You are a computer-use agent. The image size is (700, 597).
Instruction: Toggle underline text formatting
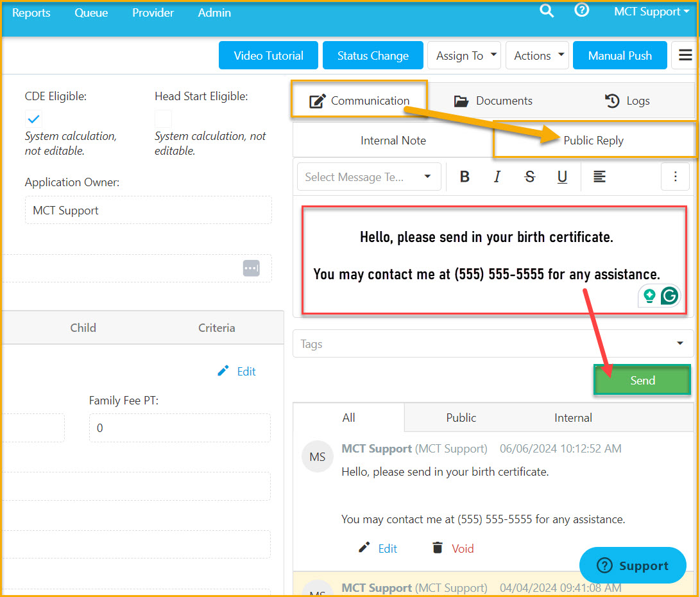(x=562, y=177)
